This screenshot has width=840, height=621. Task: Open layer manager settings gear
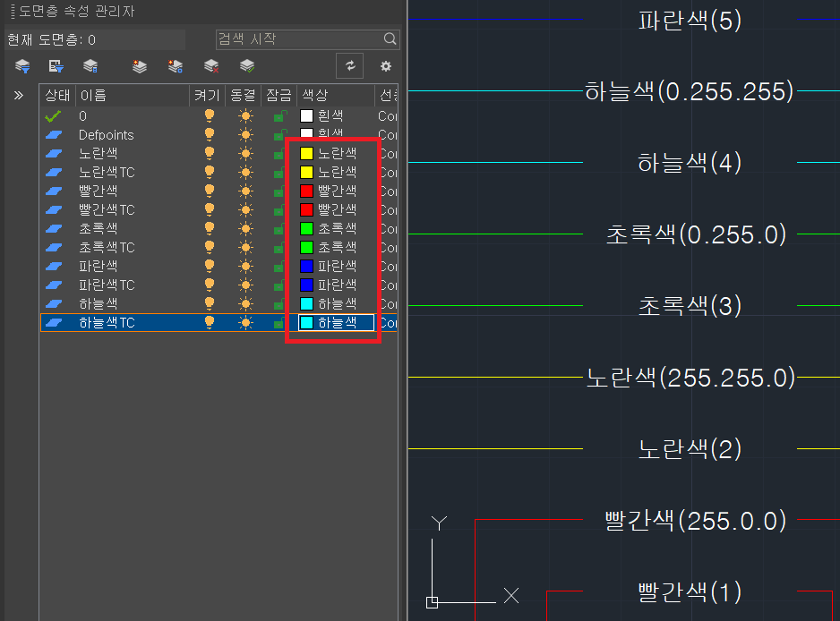(386, 66)
